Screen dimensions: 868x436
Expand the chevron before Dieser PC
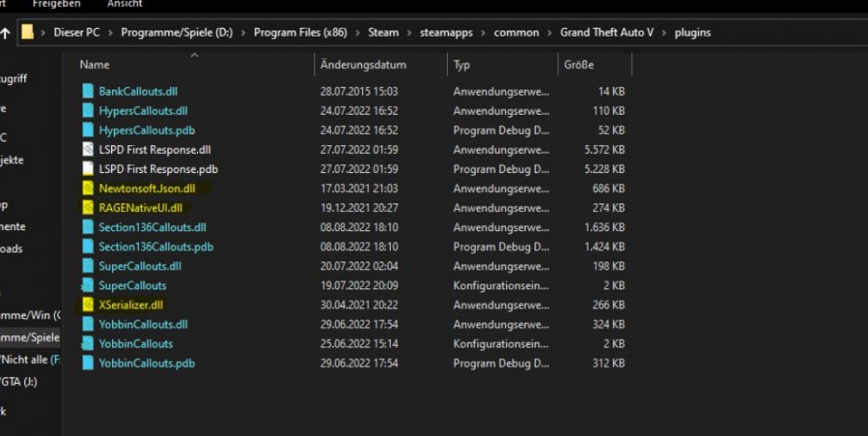(x=43, y=33)
